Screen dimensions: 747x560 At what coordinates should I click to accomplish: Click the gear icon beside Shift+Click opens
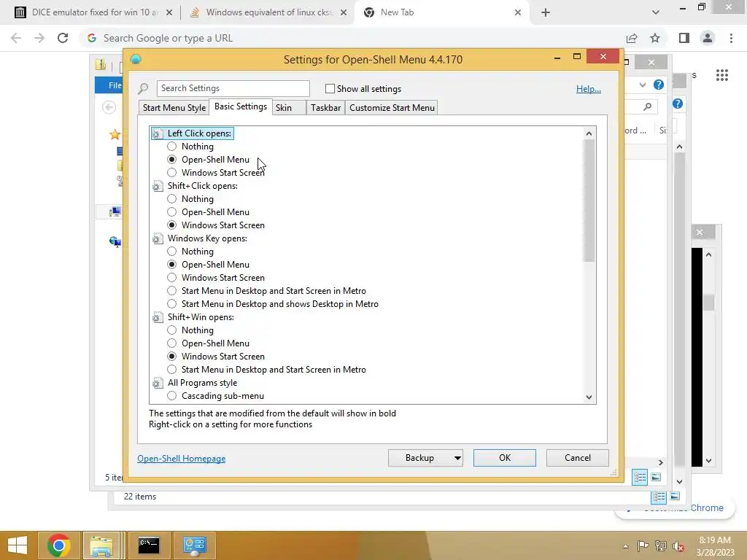click(158, 186)
